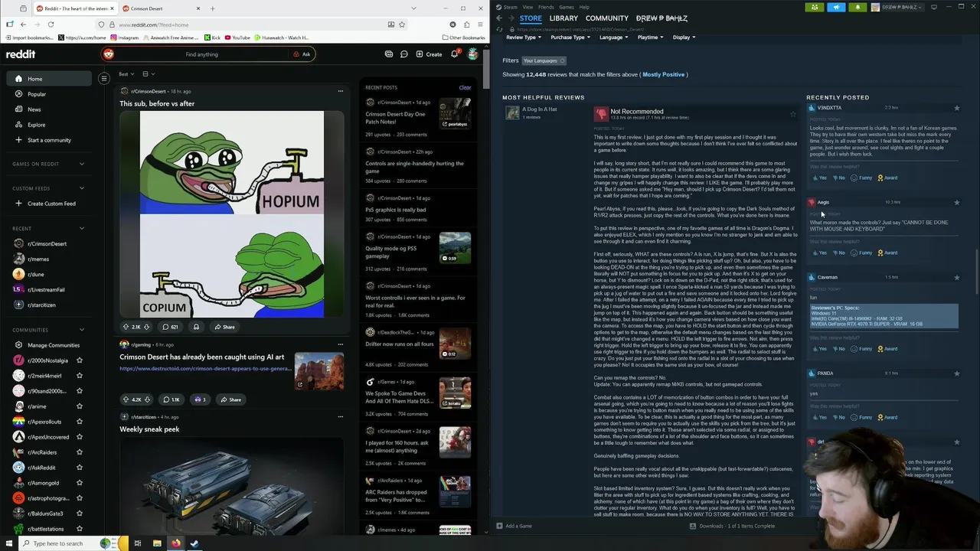Open Playtime filter dropdown
The image size is (980, 551).
coord(650,37)
